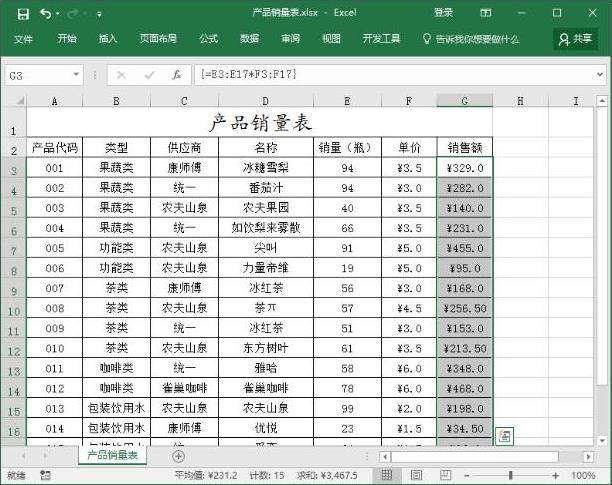This screenshot has width=612, height=485.
Task: Open the ribbon display options icon
Action: coord(485,13)
